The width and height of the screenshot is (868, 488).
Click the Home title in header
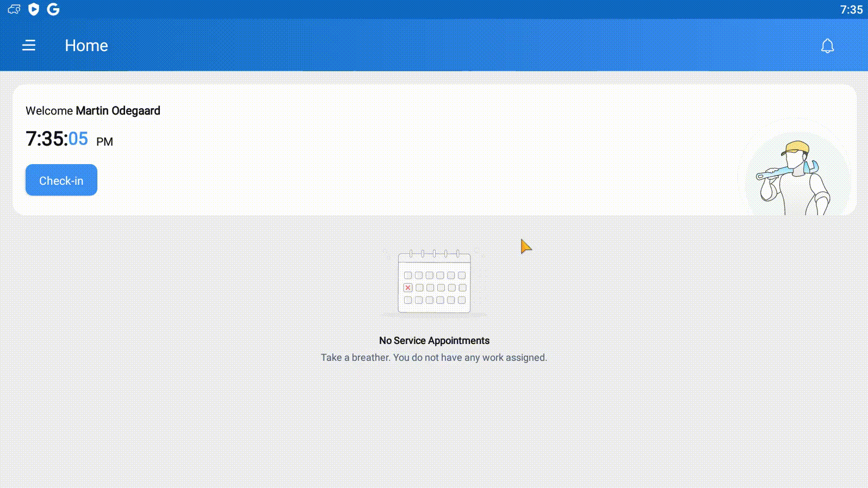[x=86, y=46]
